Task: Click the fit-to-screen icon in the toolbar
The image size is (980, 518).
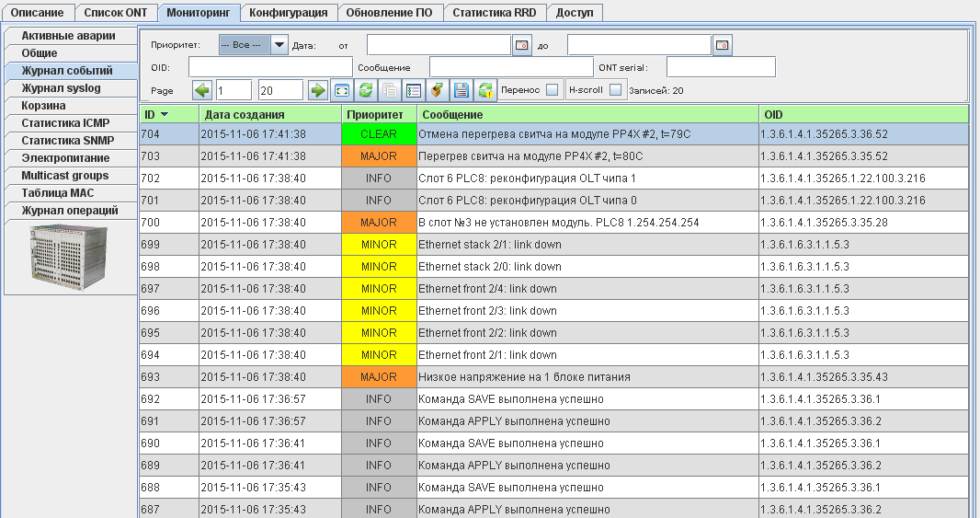Action: pyautogui.click(x=341, y=90)
